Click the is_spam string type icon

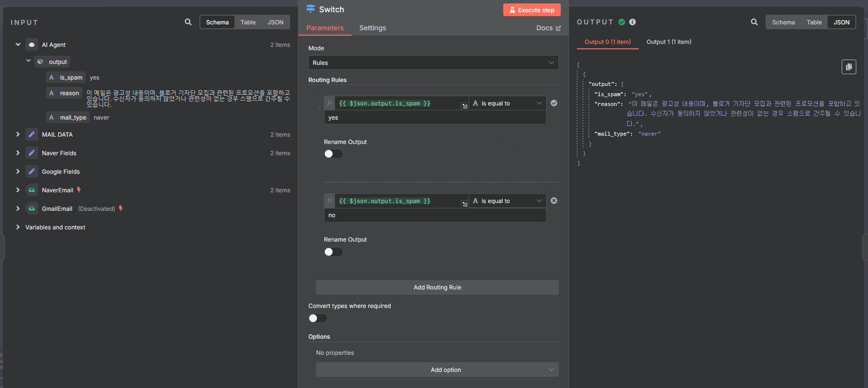click(x=52, y=77)
